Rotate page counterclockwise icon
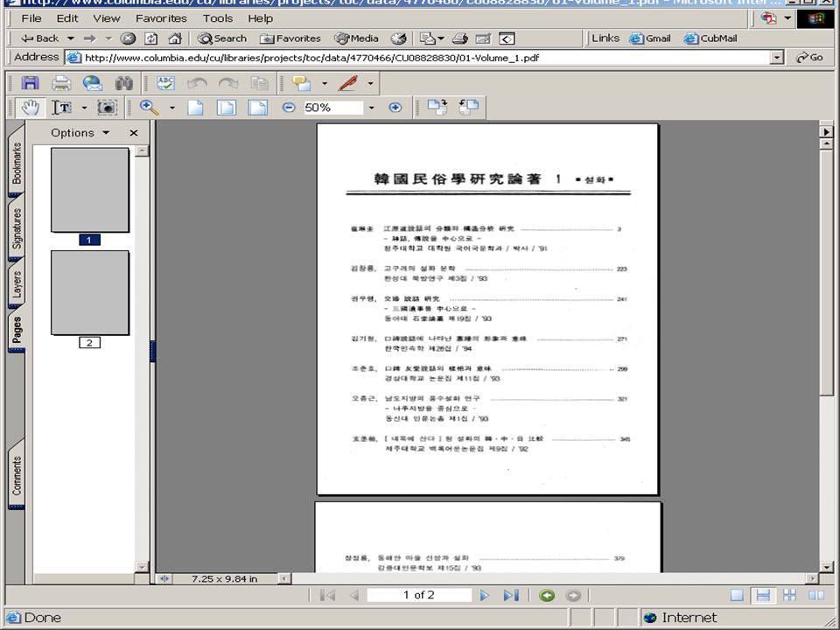 tap(469, 107)
